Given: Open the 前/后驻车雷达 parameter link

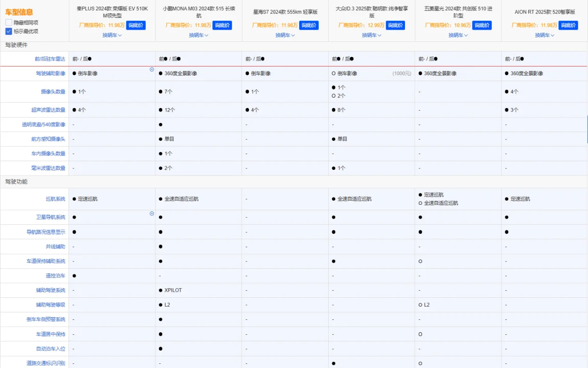Looking at the screenshot, I should pos(50,59).
